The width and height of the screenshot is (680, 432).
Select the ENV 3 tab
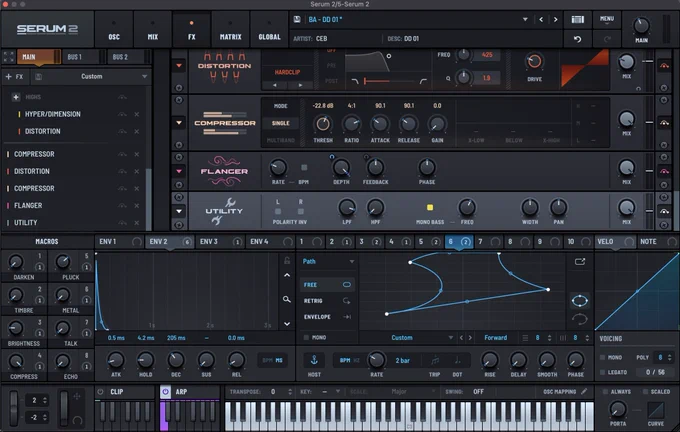(221, 242)
